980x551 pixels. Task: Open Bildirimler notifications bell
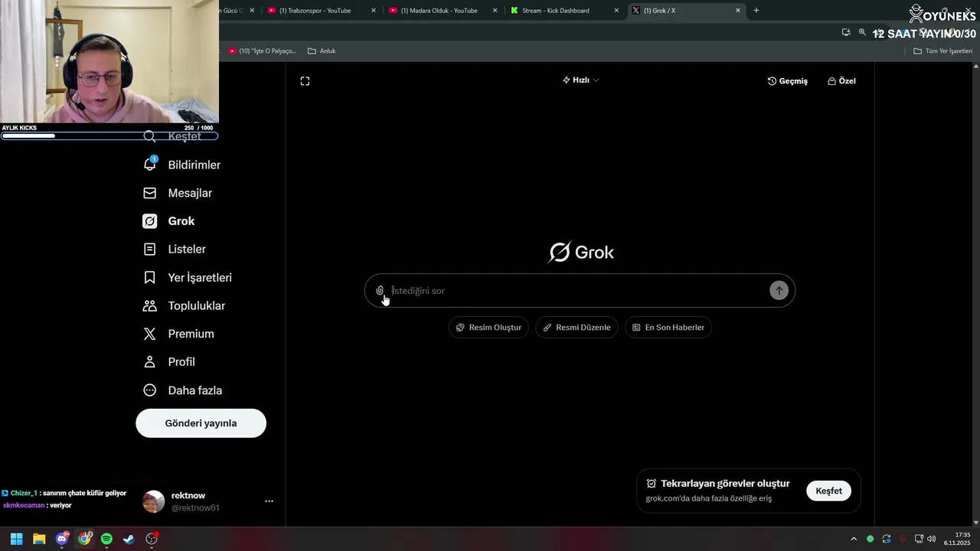pos(150,165)
